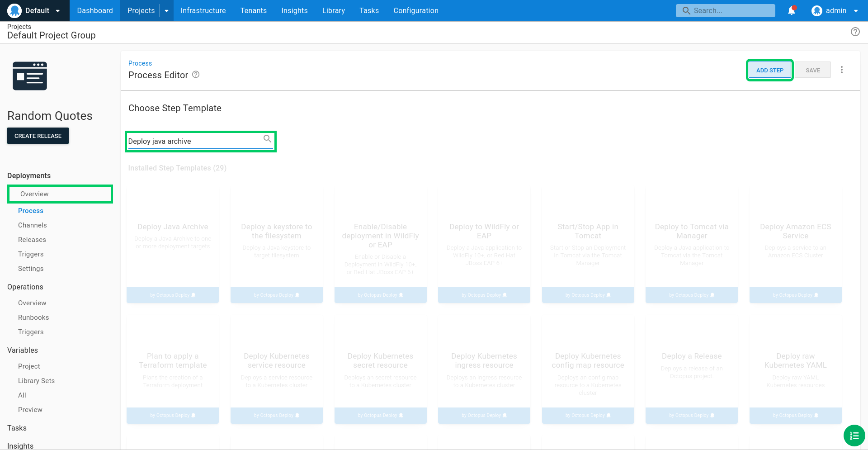Open Insights in top navigation
Viewport: 868px width, 450px height.
[294, 10]
